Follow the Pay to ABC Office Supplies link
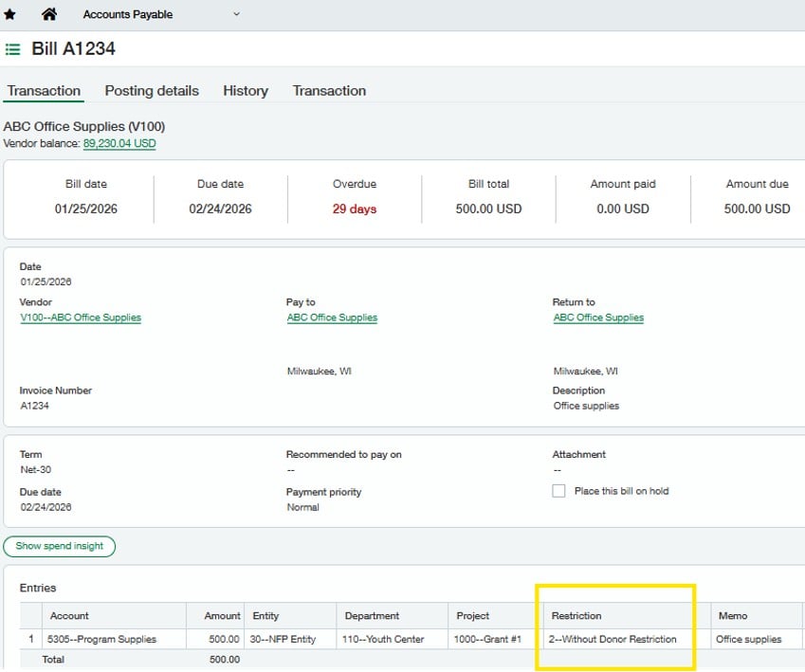 pyautogui.click(x=332, y=318)
